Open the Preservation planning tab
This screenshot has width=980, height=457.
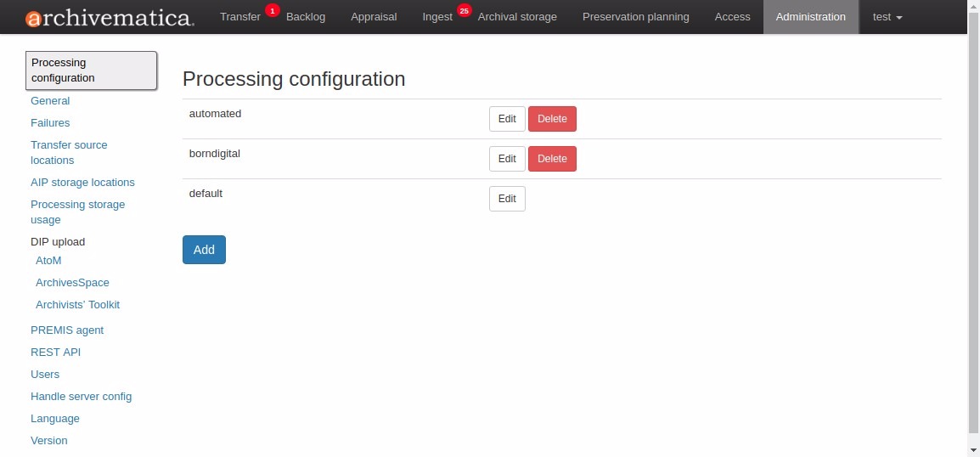click(636, 17)
